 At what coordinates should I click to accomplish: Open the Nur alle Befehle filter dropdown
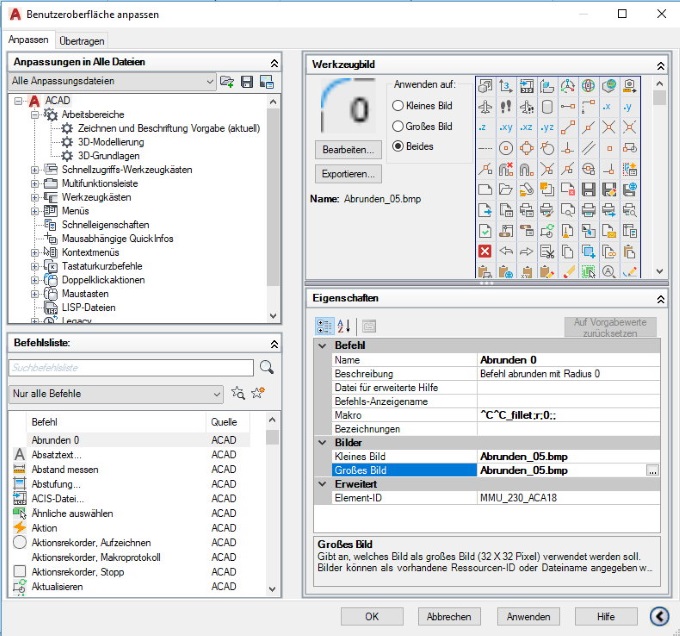[x=216, y=393]
